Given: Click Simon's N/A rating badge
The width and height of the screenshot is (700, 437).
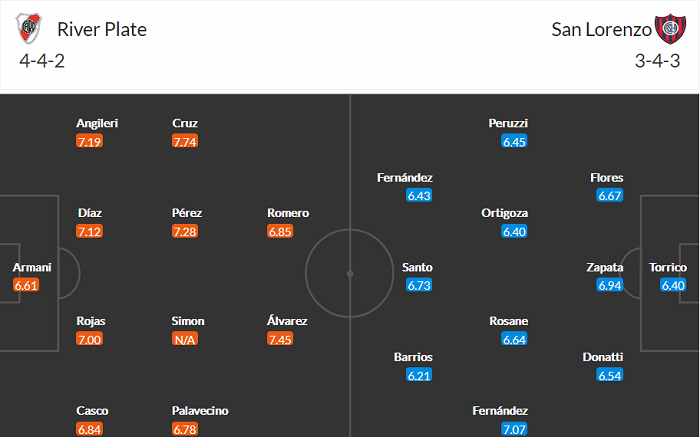Looking at the screenshot, I should (187, 340).
